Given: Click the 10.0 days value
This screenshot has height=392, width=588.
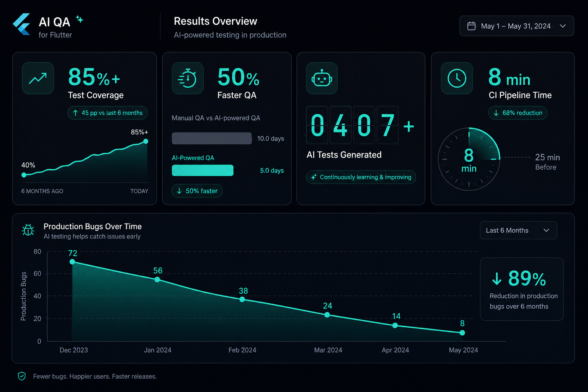Looking at the screenshot, I should pyautogui.click(x=271, y=139).
